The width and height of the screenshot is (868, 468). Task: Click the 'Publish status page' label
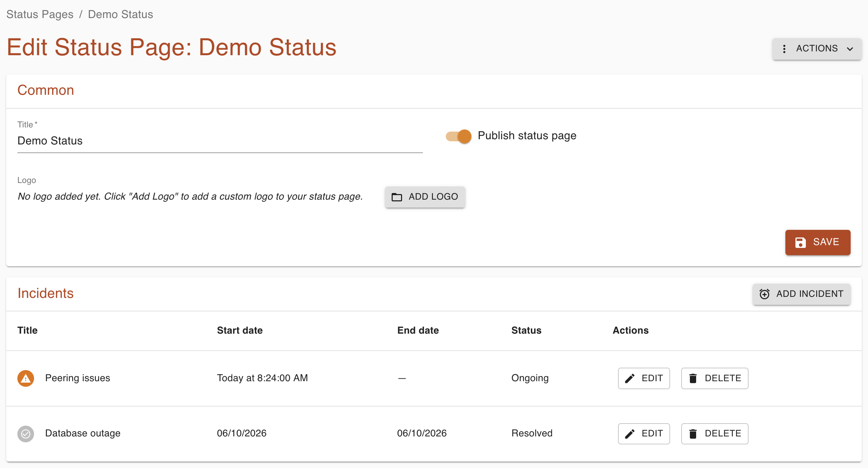click(527, 136)
